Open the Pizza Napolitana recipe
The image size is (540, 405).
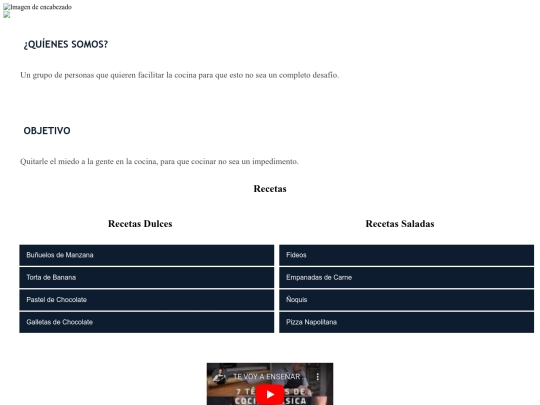406,322
